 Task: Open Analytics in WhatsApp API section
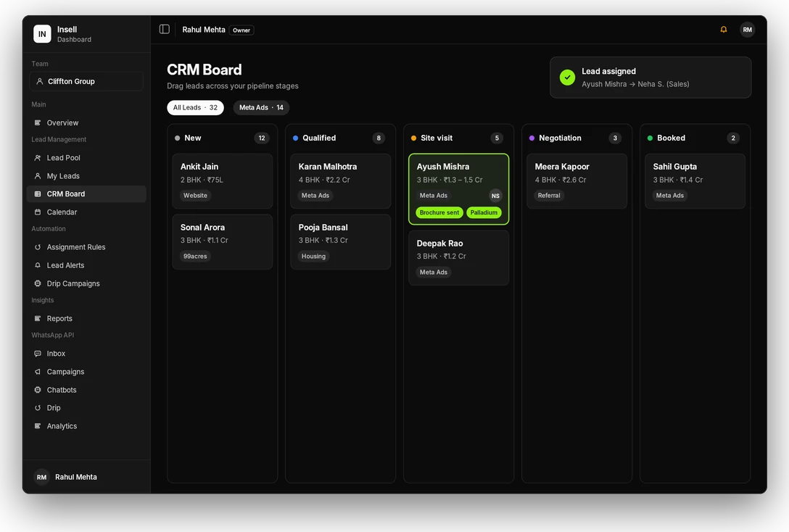click(x=86, y=426)
